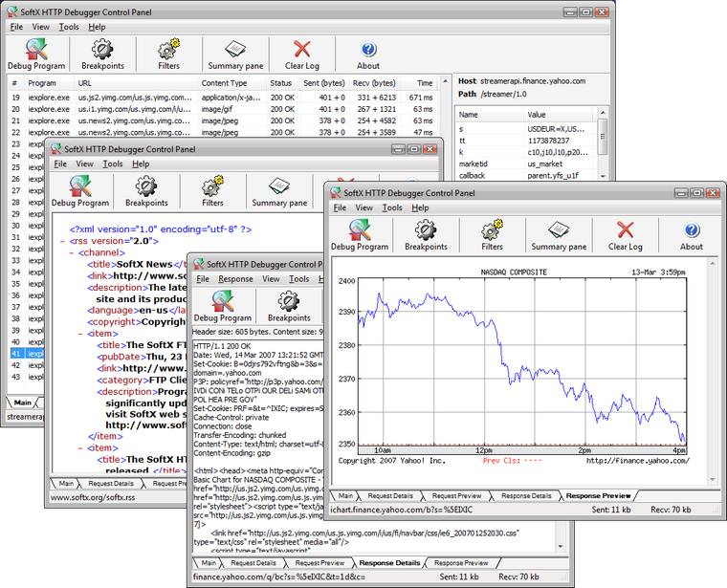The width and height of the screenshot is (727, 588).
Task: Select request row 21 in the log list
Action: coord(223,120)
